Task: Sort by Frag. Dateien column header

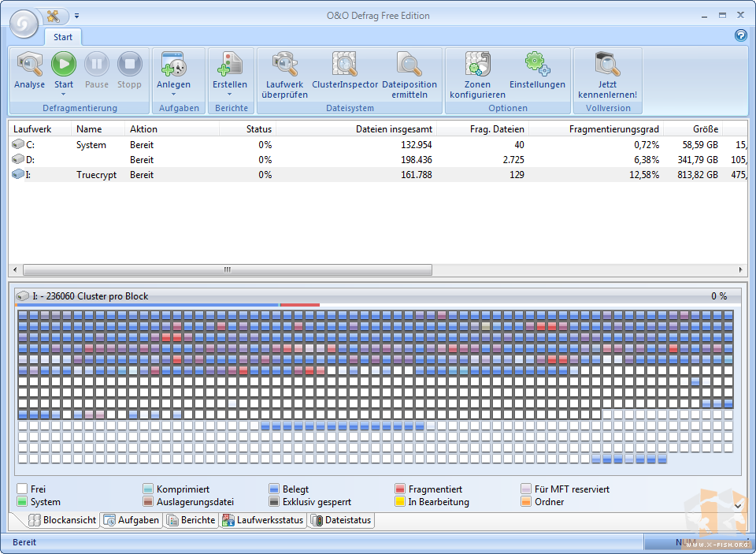Action: (x=483, y=129)
